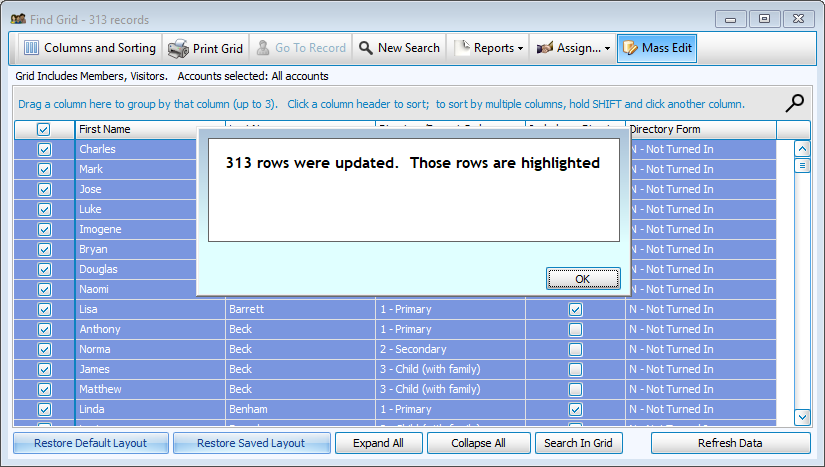The image size is (825, 467).
Task: Click the magnifying glass search icon at right
Action: pos(795,103)
